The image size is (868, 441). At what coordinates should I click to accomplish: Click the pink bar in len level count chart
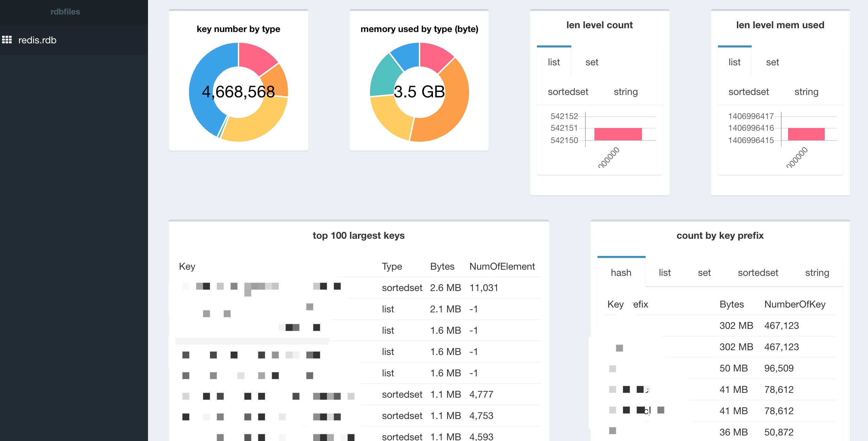618,134
